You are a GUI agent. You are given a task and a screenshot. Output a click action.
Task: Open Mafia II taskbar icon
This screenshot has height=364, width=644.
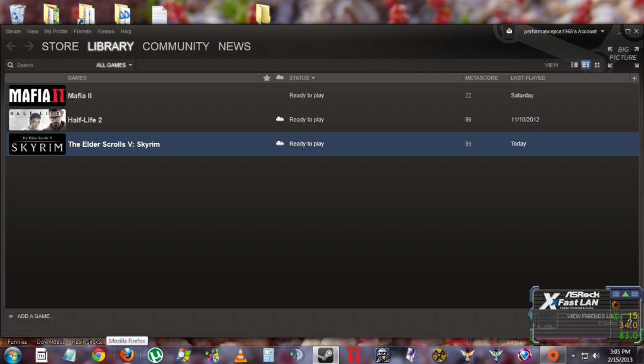pyautogui.click(x=353, y=355)
